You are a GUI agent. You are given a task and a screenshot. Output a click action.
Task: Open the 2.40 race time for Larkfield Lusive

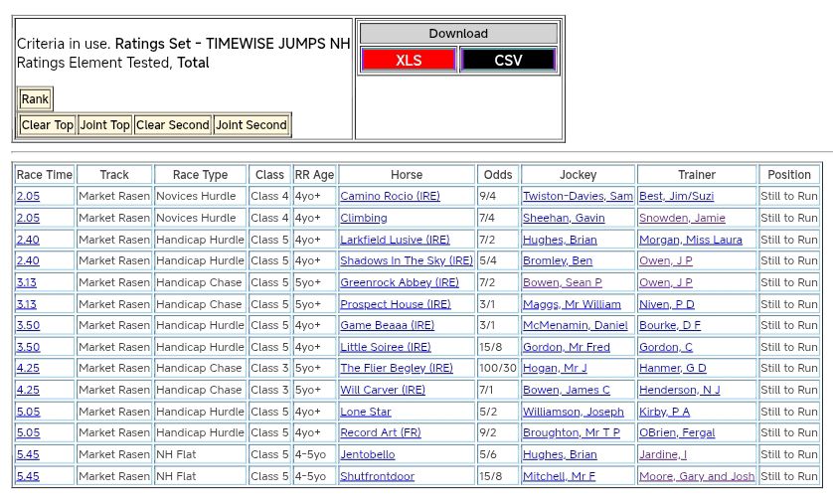[28, 240]
